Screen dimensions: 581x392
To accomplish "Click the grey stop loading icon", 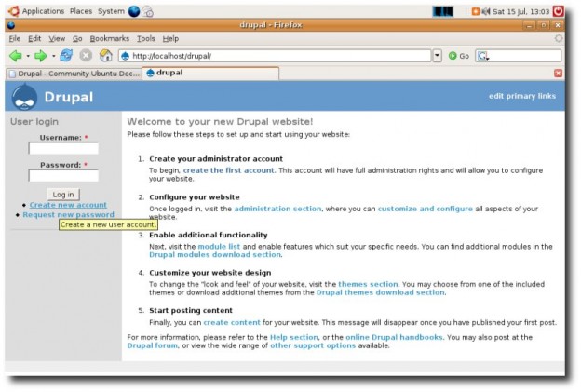I will point(86,56).
